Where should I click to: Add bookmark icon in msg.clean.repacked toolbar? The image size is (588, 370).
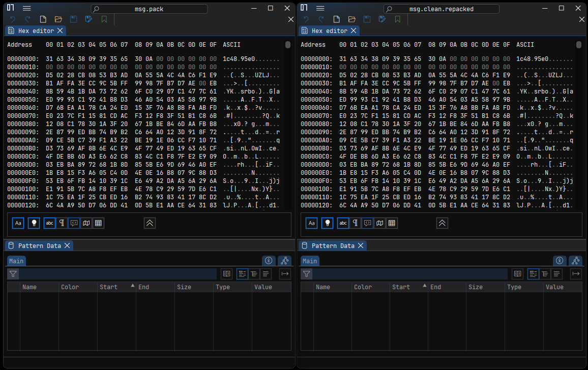click(x=397, y=19)
